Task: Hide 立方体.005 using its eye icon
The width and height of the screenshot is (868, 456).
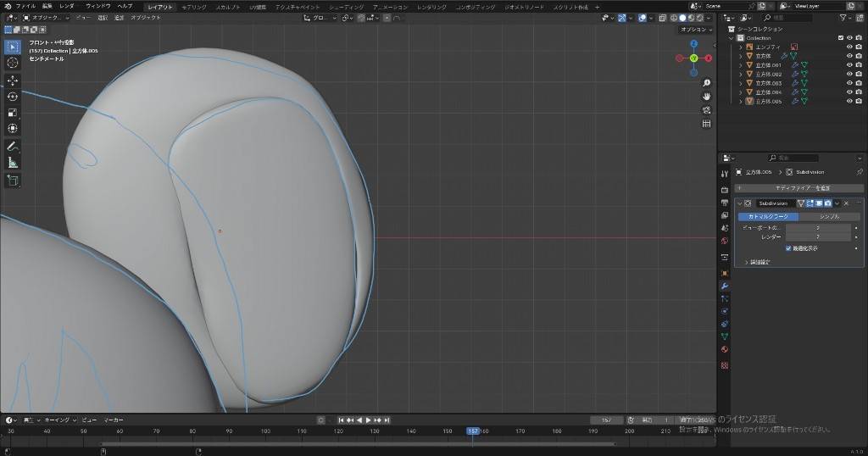Action: [849, 101]
